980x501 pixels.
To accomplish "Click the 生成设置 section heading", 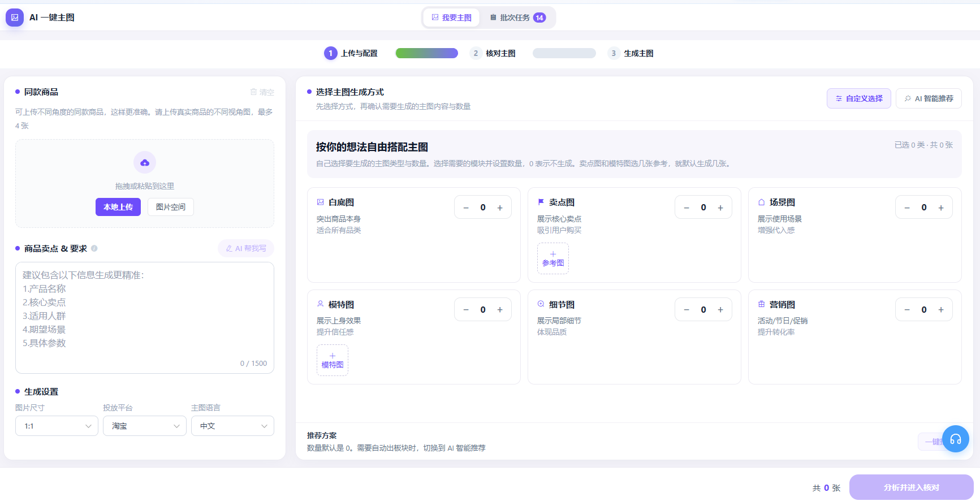I will click(x=41, y=391).
